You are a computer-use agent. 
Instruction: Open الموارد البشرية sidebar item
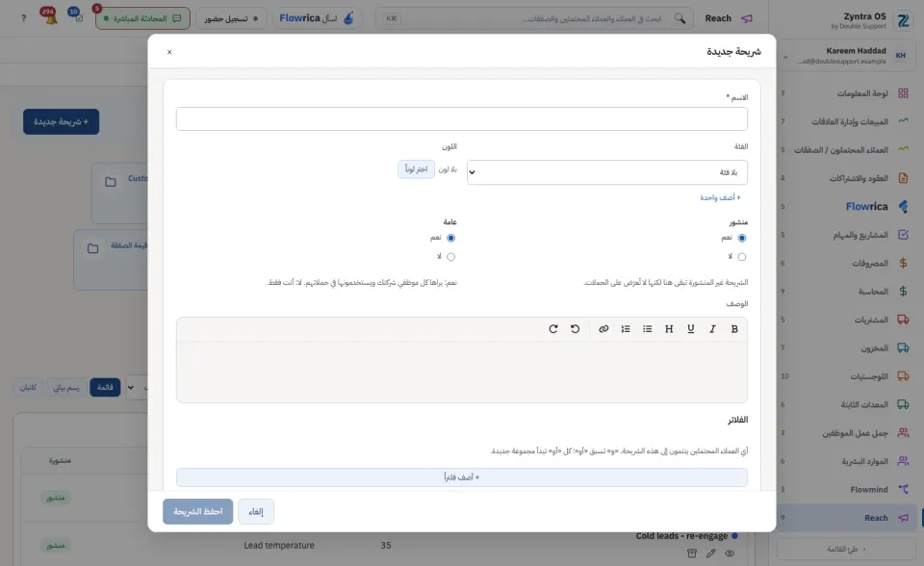point(846,461)
